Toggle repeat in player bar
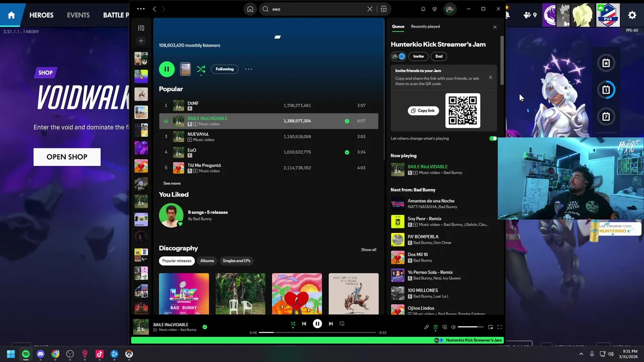Viewport: 644px width, 362px height. pos(342,324)
